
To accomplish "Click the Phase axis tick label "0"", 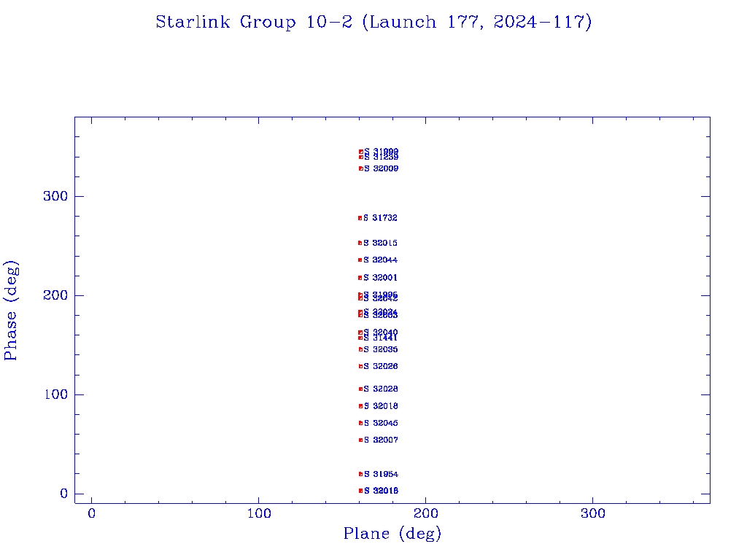I will (x=64, y=494).
